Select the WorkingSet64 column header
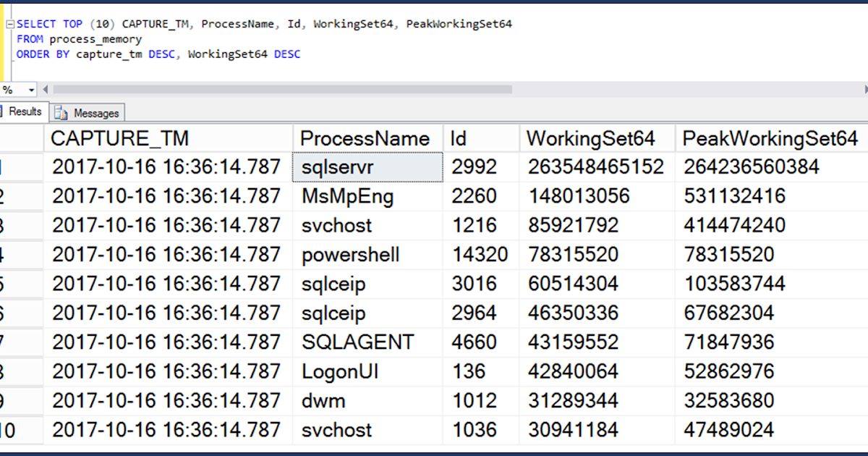Image resolution: width=868 pixels, height=456 pixels. (x=593, y=138)
